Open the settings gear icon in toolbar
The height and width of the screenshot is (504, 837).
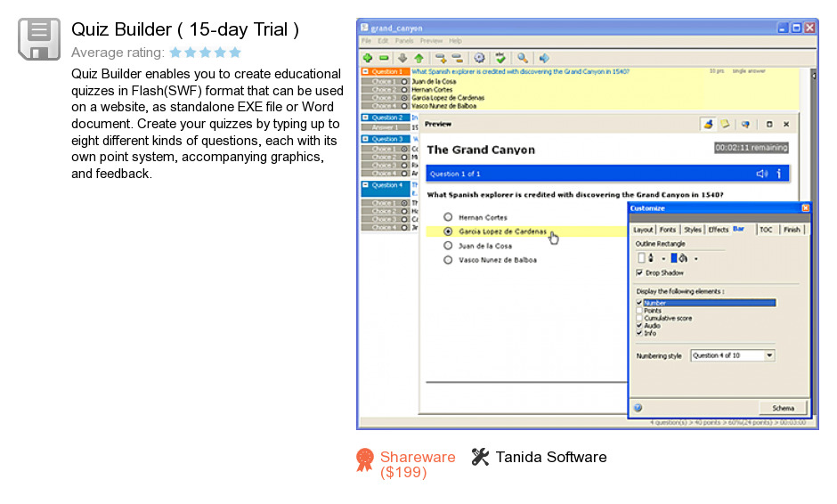coord(479,58)
